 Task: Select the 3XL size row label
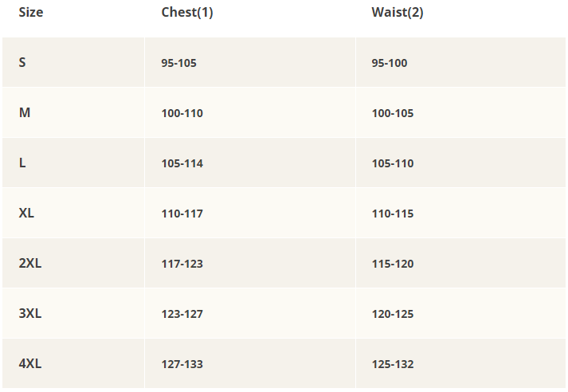(x=30, y=313)
